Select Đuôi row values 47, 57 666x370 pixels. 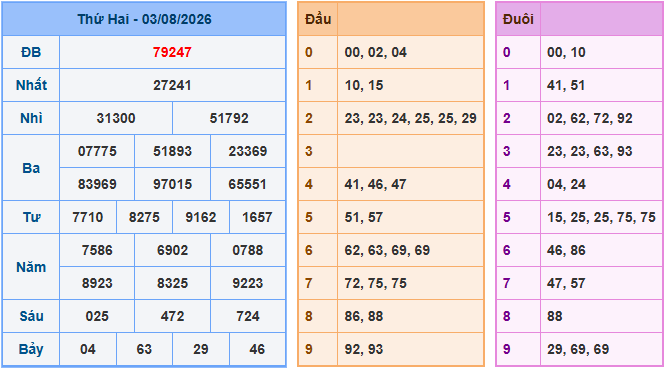pos(566,283)
